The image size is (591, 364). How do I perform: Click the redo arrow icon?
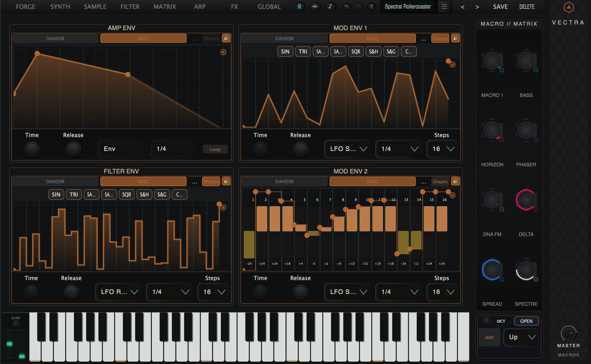pos(359,6)
